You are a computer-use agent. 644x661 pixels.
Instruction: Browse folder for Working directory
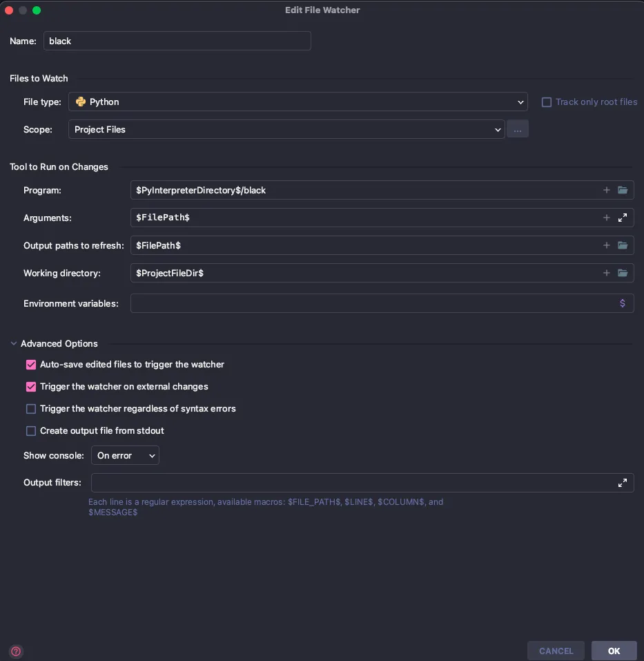[622, 273]
